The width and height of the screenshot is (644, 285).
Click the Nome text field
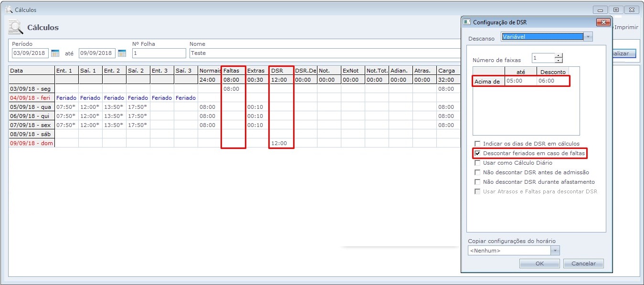pos(325,53)
